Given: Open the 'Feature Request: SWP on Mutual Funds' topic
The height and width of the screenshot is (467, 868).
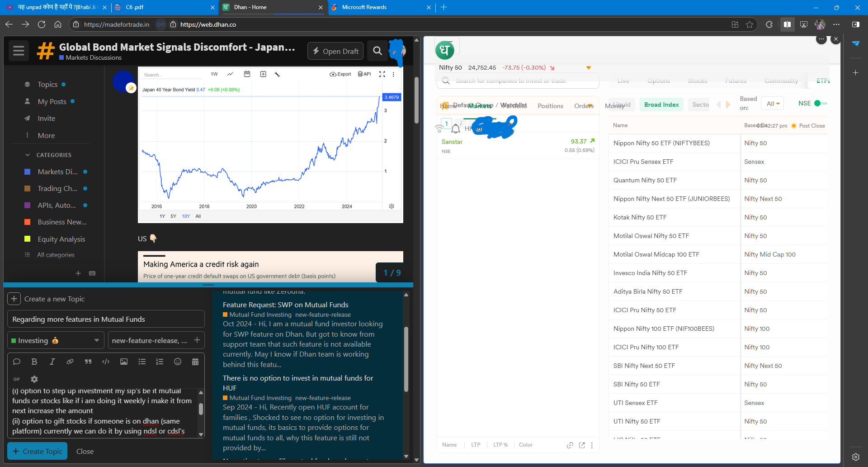Looking at the screenshot, I should pos(285,305).
